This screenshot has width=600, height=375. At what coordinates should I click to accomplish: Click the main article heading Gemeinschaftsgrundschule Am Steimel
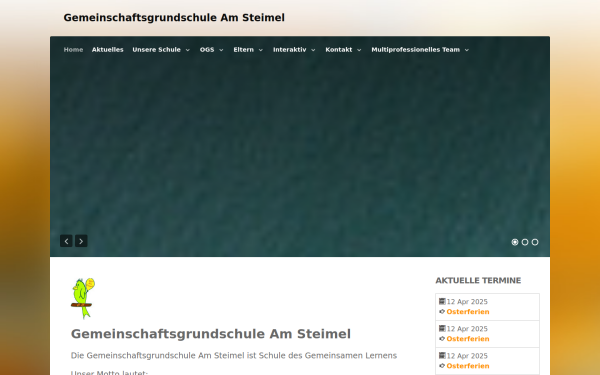click(211, 334)
